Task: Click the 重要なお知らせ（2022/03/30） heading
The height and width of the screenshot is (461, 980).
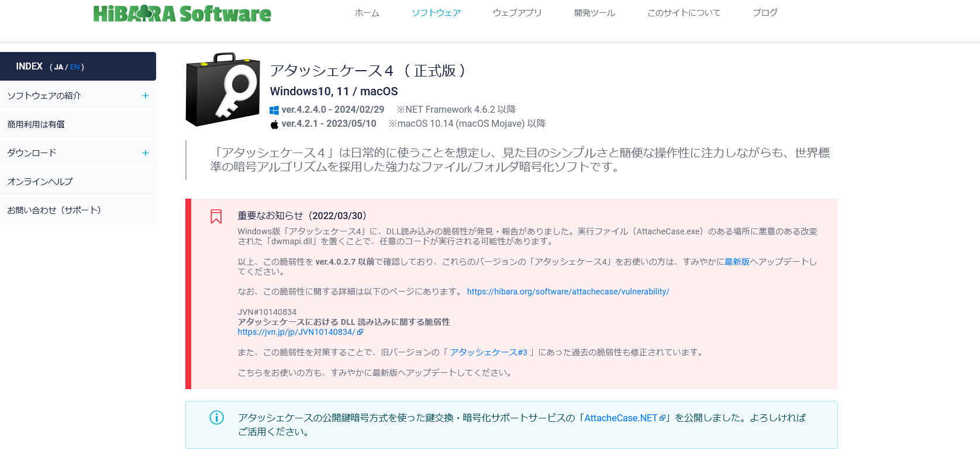Action: tap(302, 216)
